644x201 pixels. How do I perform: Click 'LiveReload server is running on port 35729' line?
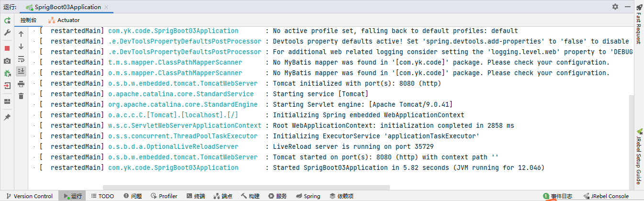pos(353,146)
